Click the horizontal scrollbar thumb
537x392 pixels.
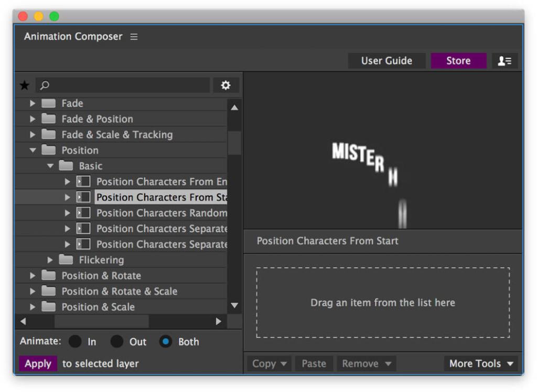point(102,321)
